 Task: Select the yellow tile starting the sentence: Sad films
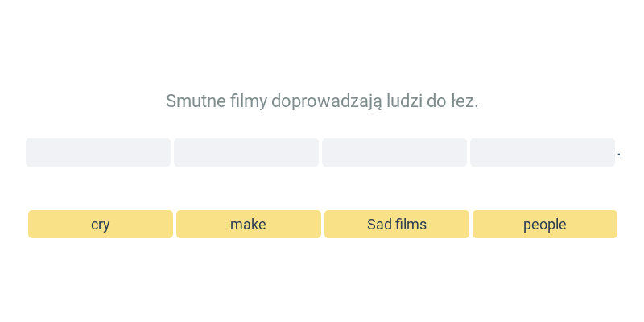tap(397, 225)
